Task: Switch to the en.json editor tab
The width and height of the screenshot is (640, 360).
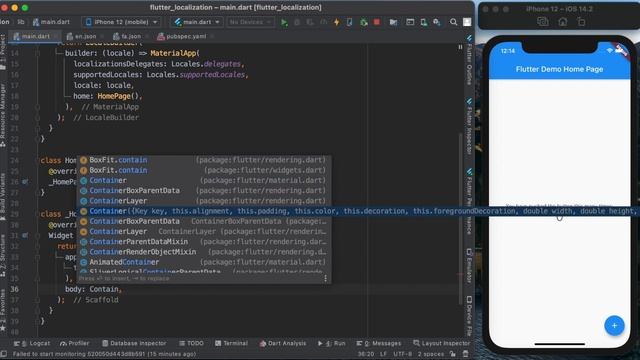Action: point(84,36)
